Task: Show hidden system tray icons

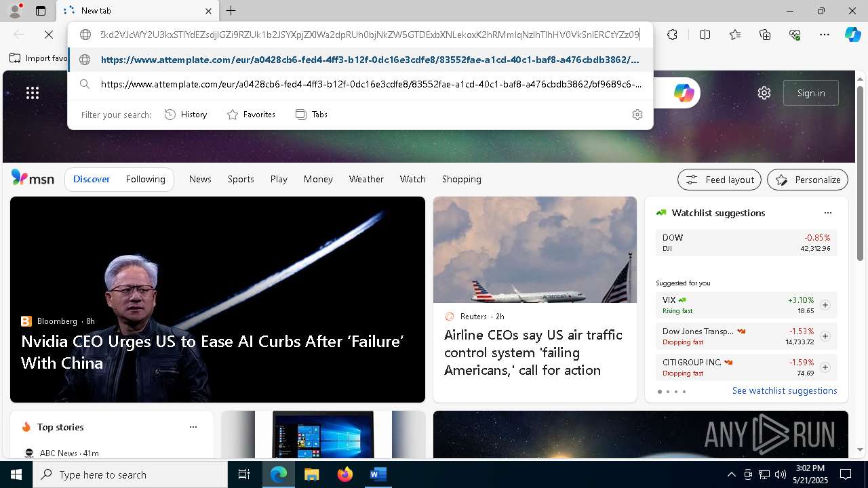Action: click(x=731, y=474)
